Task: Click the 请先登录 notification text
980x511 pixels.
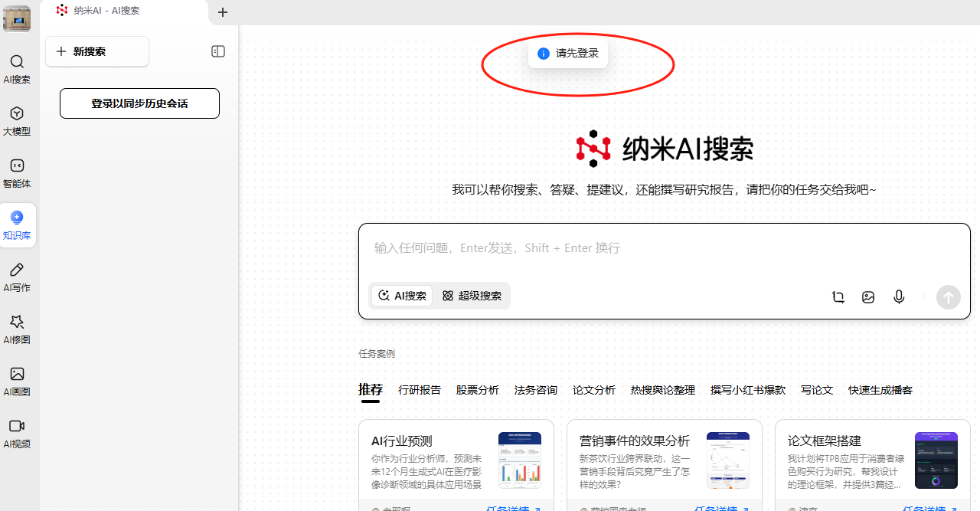Action: [x=577, y=54]
